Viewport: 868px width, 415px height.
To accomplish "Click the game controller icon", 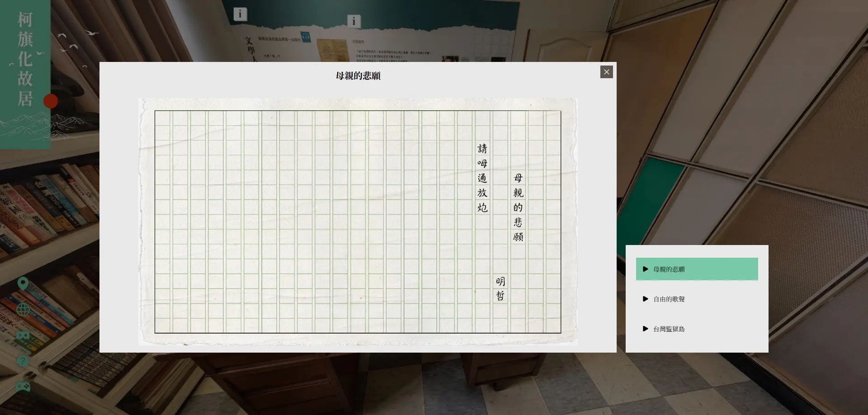I will click(x=23, y=387).
